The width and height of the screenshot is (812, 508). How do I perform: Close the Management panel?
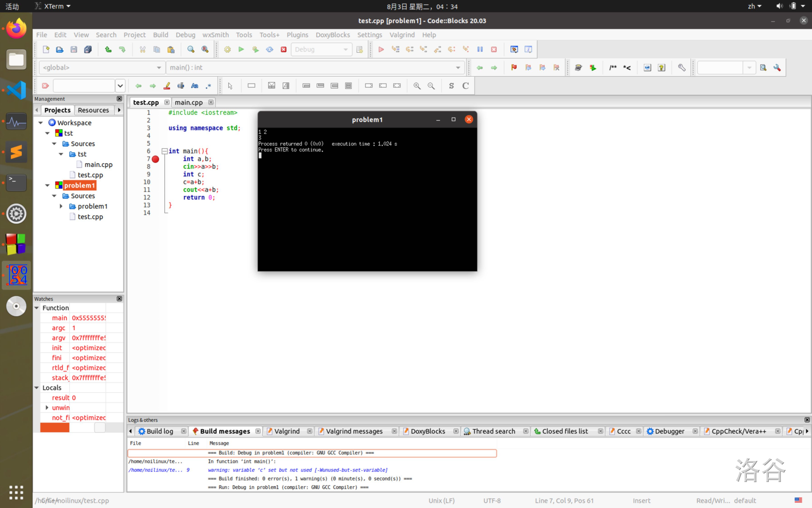(119, 99)
